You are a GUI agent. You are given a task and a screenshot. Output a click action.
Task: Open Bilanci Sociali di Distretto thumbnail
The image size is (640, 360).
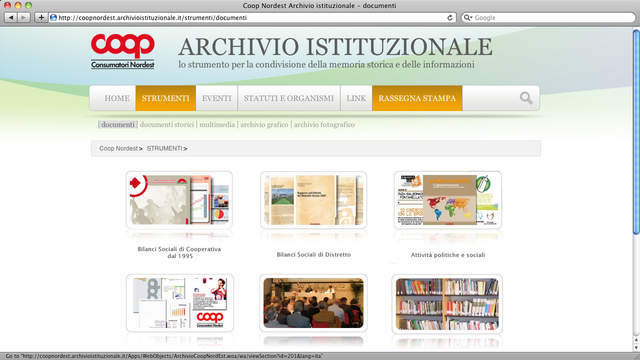point(313,200)
